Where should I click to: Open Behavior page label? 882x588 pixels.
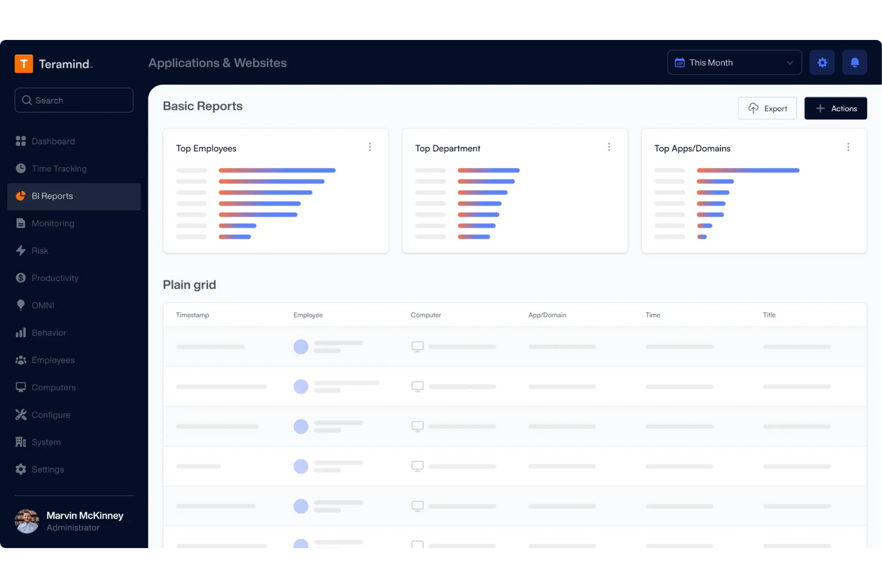(49, 333)
